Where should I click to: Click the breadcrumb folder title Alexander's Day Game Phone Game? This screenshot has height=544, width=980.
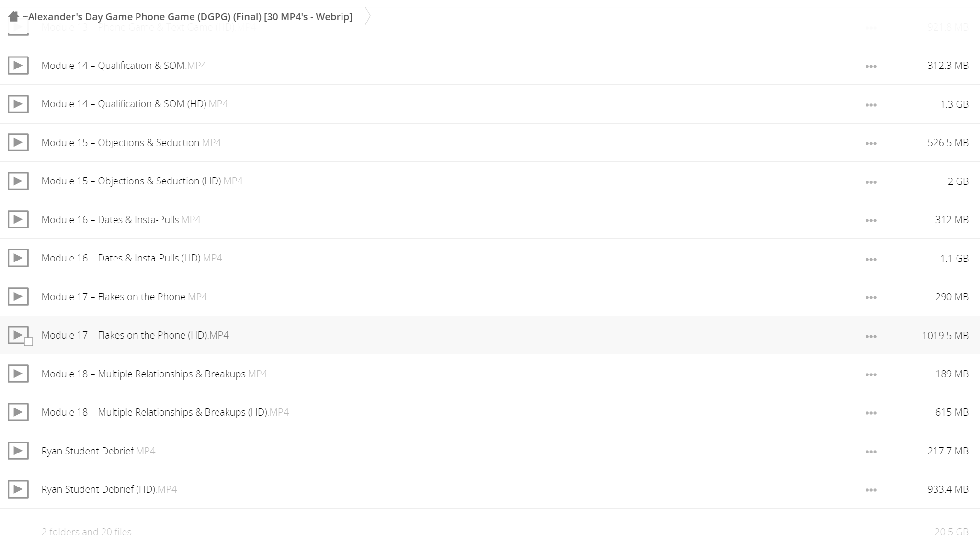coord(187,17)
